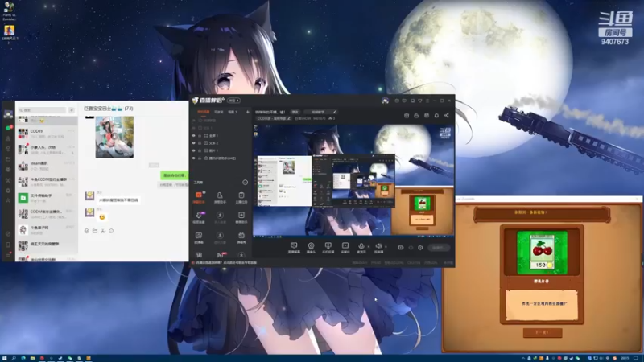Open WeChat menu icon at sidebar bottom
Screen dimensions: 644x362
coord(8,255)
